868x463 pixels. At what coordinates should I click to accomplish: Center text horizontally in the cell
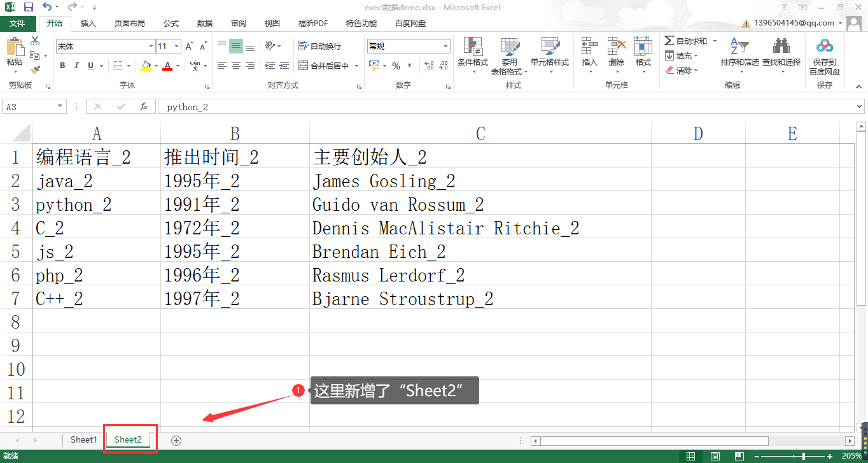[x=236, y=66]
